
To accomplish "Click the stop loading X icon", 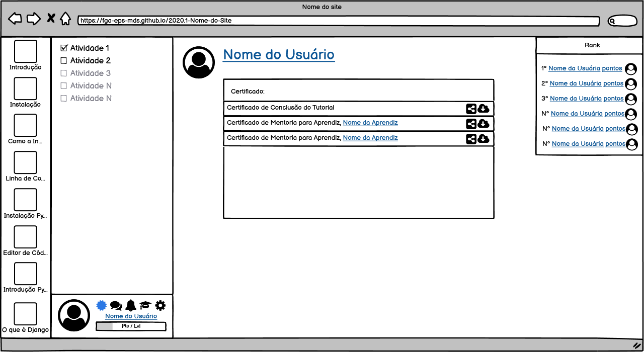I will click(51, 19).
